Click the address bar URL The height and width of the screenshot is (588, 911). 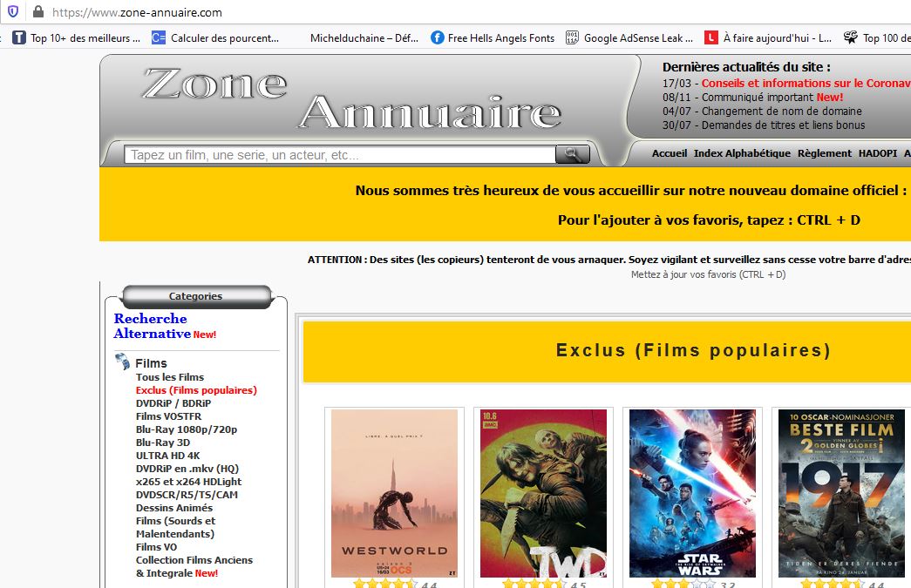click(x=137, y=12)
